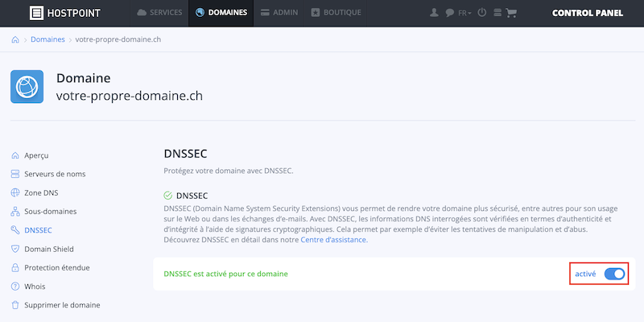
Task: Click the trash icon for Supprimer
Action: [x=15, y=305]
